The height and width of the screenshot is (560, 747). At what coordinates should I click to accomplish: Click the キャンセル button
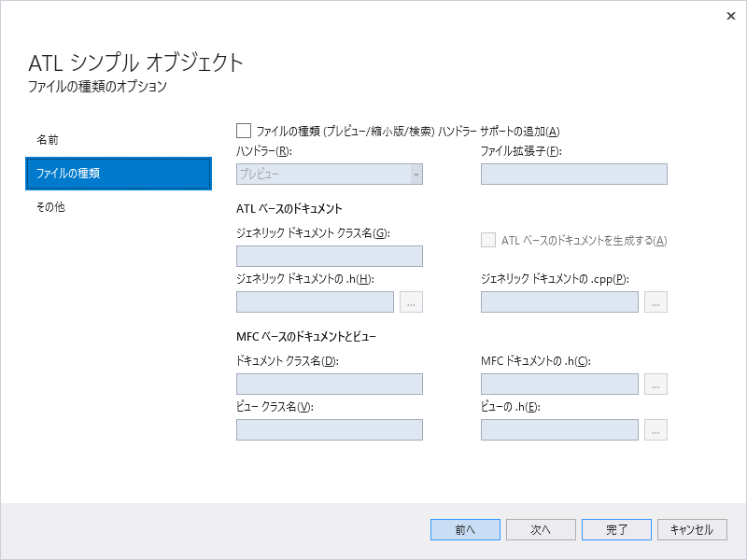tap(691, 529)
